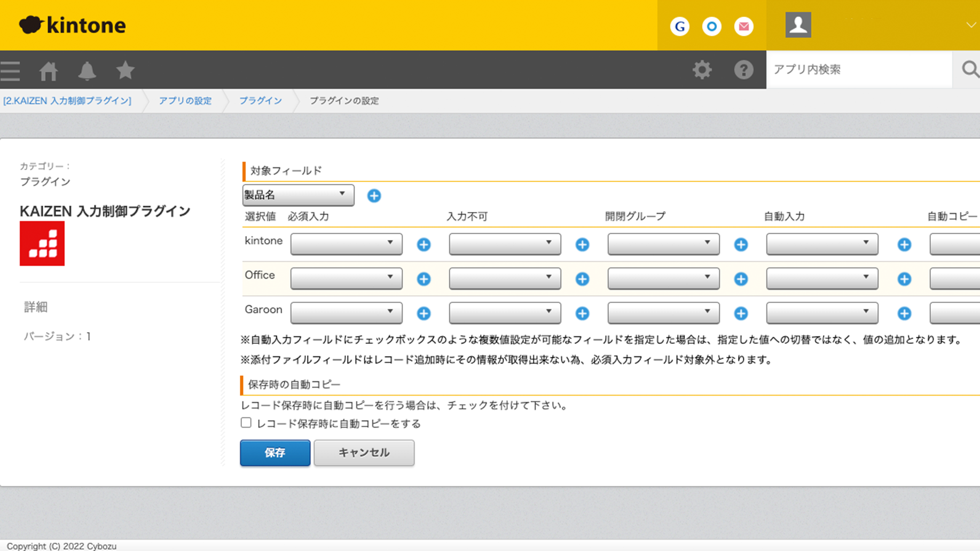Open 入力不可 dropdown in kintone row

(505, 244)
